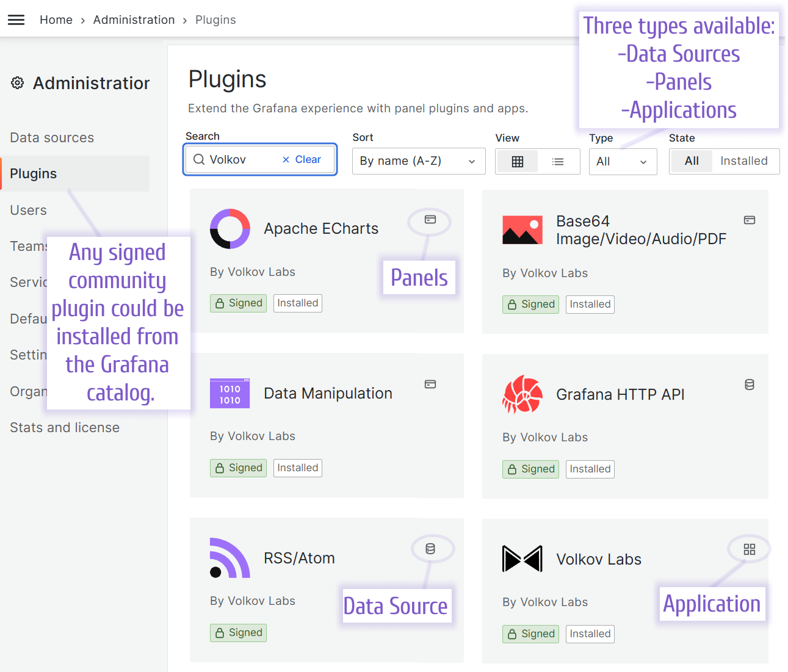Click the Grafana HTTP API logo
This screenshot has width=788, height=672.
tap(522, 394)
